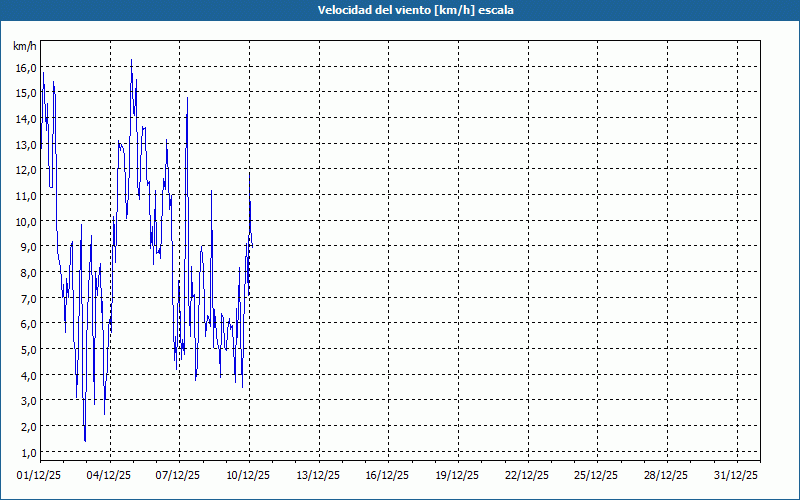This screenshot has width=800, height=500.
Task: Pick the 19/12/25 date on the axis
Action: 458,476
